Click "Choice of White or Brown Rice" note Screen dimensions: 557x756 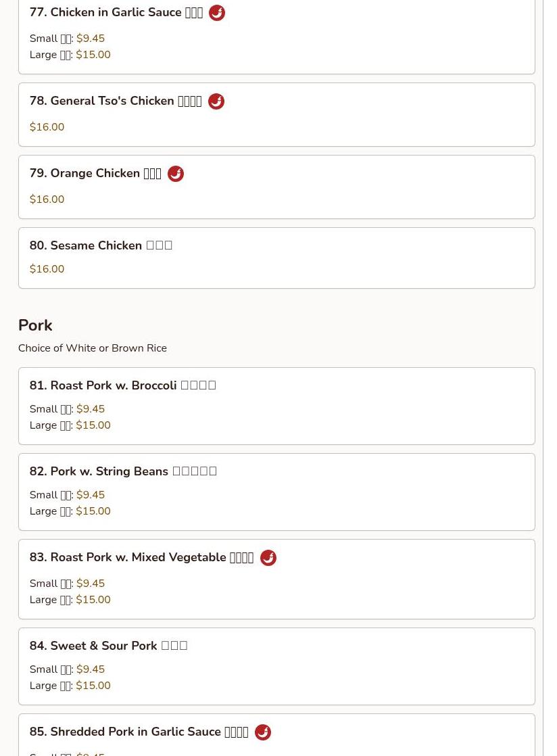pos(93,348)
